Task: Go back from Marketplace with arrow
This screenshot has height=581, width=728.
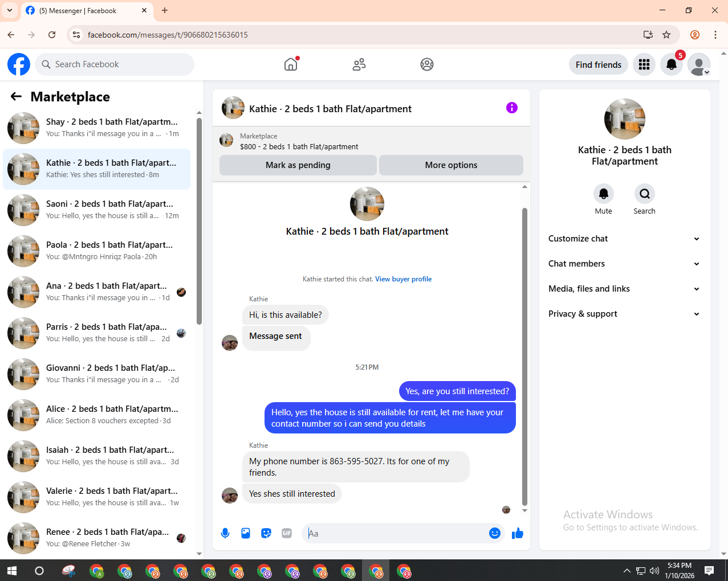Action: [16, 97]
